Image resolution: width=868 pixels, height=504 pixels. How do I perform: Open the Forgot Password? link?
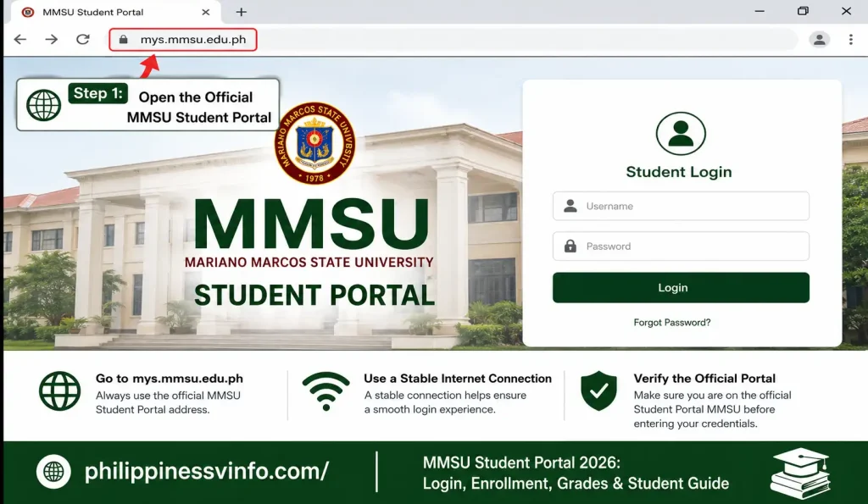[672, 323]
